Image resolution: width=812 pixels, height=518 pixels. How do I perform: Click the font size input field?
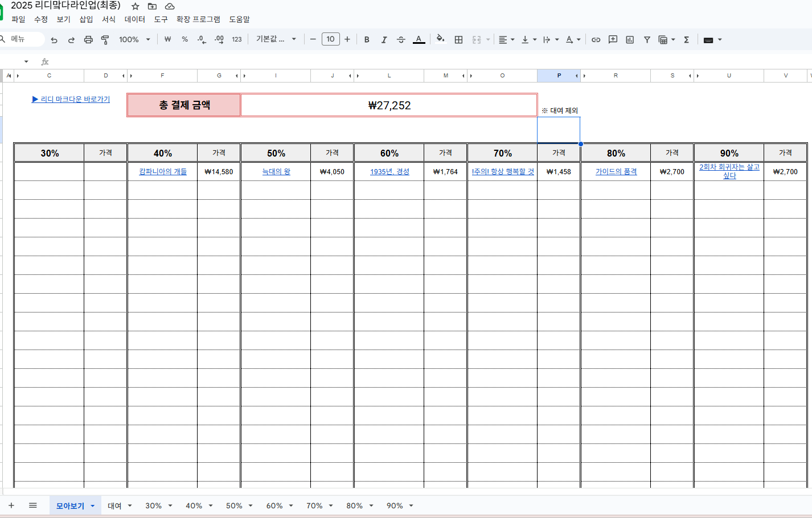(330, 39)
